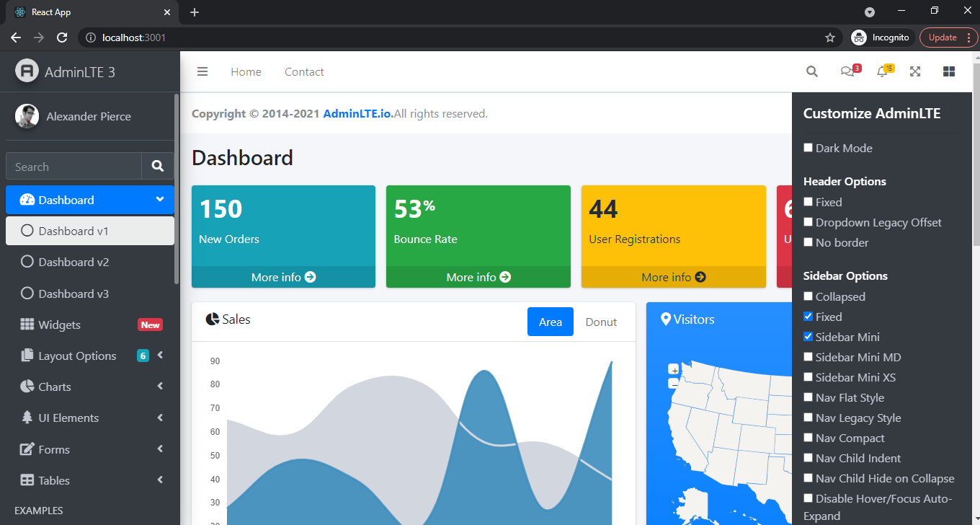Click the sidebar Search input field

coord(73,167)
